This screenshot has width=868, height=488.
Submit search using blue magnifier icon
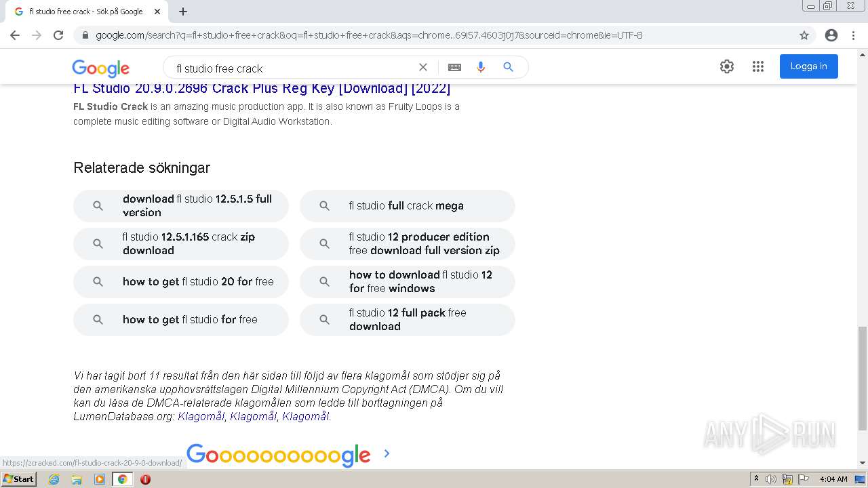(x=508, y=67)
